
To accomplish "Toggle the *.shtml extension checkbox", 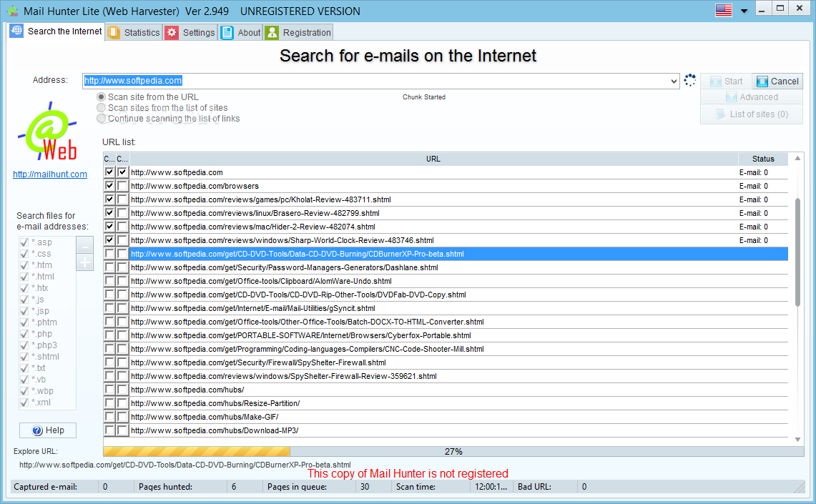I will [x=24, y=357].
